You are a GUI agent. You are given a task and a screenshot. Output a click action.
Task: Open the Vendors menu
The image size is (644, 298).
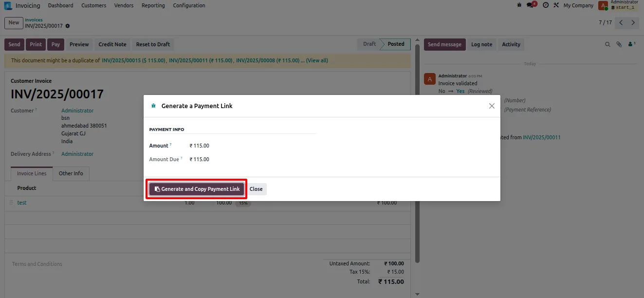(124, 5)
